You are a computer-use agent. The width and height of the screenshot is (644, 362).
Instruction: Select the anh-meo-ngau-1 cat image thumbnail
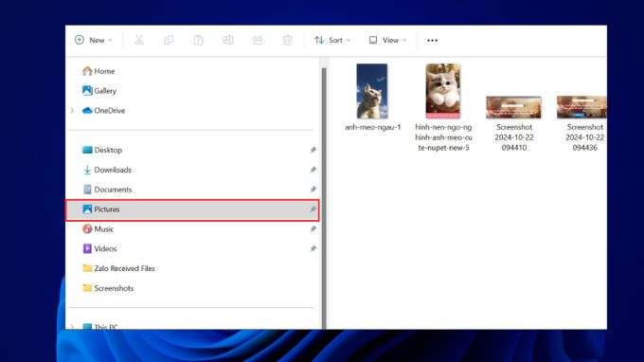[x=371, y=91]
